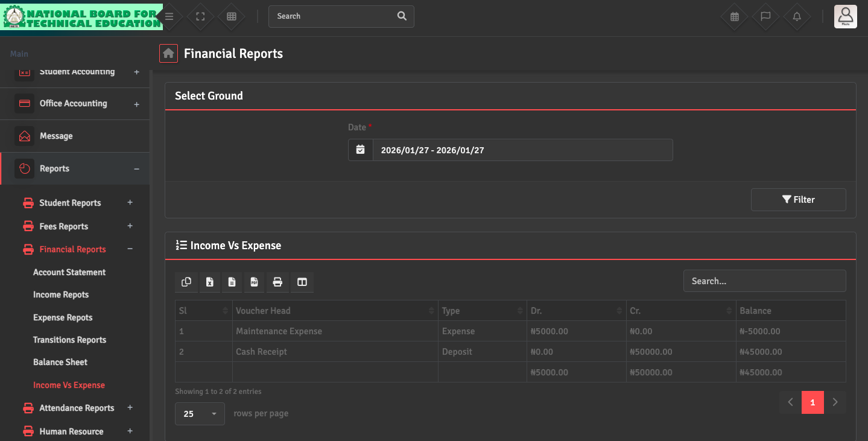Print the Income Vs Expense table
The width and height of the screenshot is (868, 441).
tap(277, 282)
